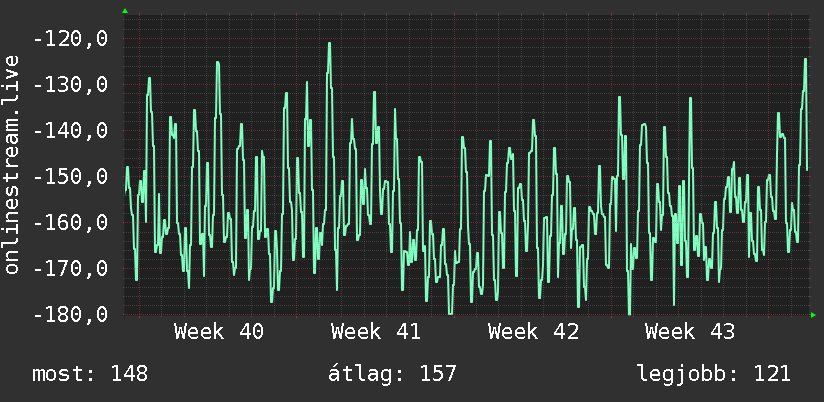The height and width of the screenshot is (402, 824).
Task: Click the green arrow ending x-axis
Action: 813,315
